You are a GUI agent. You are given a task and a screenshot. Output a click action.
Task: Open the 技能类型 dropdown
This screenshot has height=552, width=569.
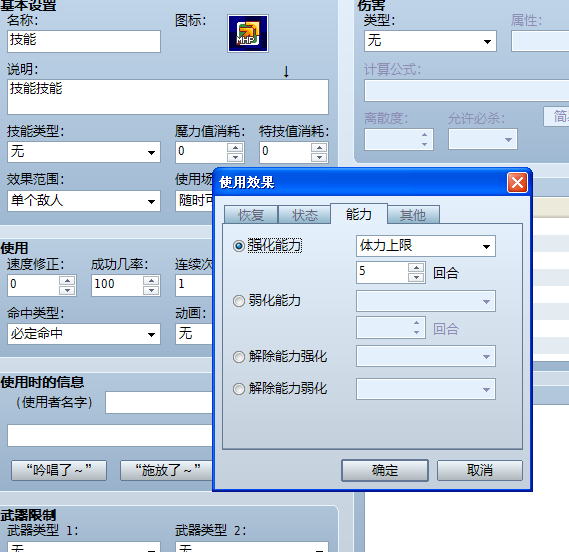tap(84, 152)
